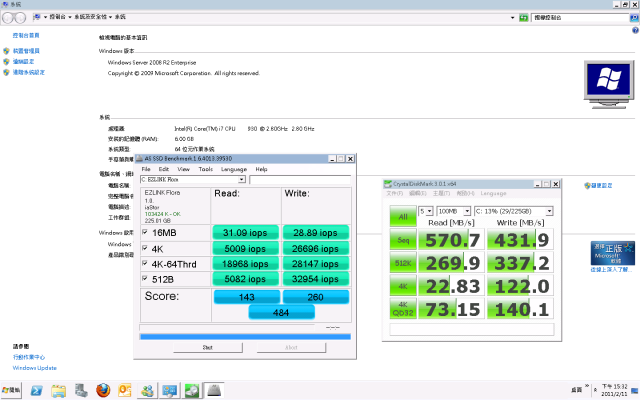The height and width of the screenshot is (400, 640).
Task: Run the All tests button in CrystalDiskMark
Action: [403, 216]
